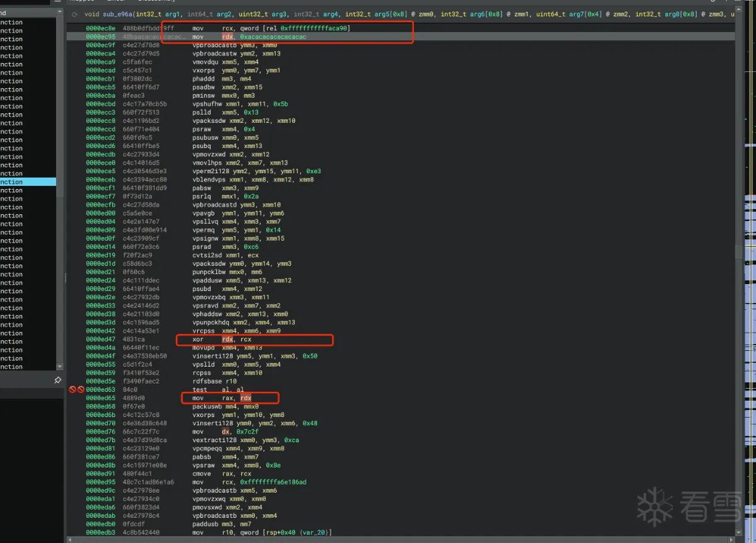Screen dimensions: 756x543
Task: Click the pmovsxwd instruction at 0000eda6
Action: click(227, 507)
